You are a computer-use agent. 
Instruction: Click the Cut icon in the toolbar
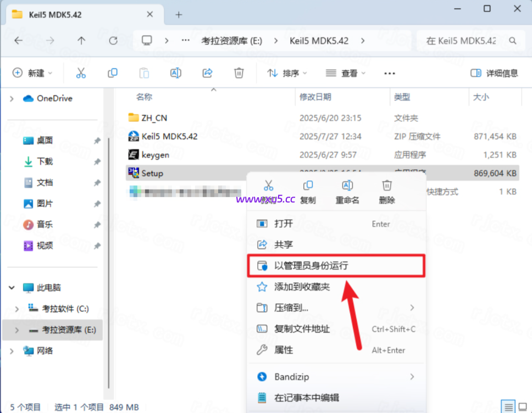tap(81, 72)
